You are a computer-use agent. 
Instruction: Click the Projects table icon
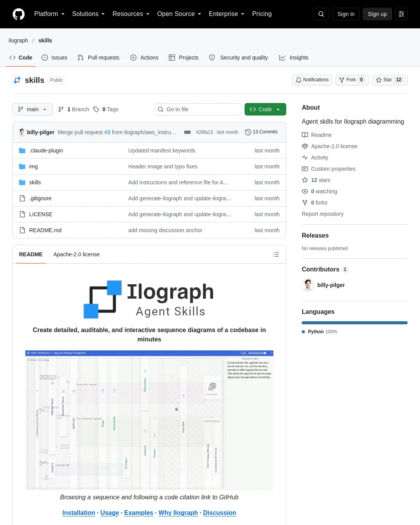coord(172,58)
